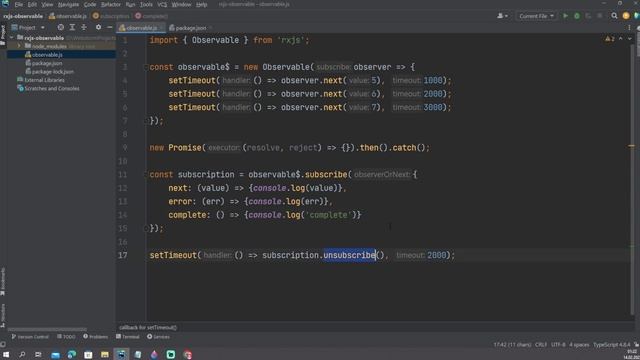The height and width of the screenshot is (360, 640).
Task: Select package-lock.json in project tree
Action: click(x=53, y=71)
